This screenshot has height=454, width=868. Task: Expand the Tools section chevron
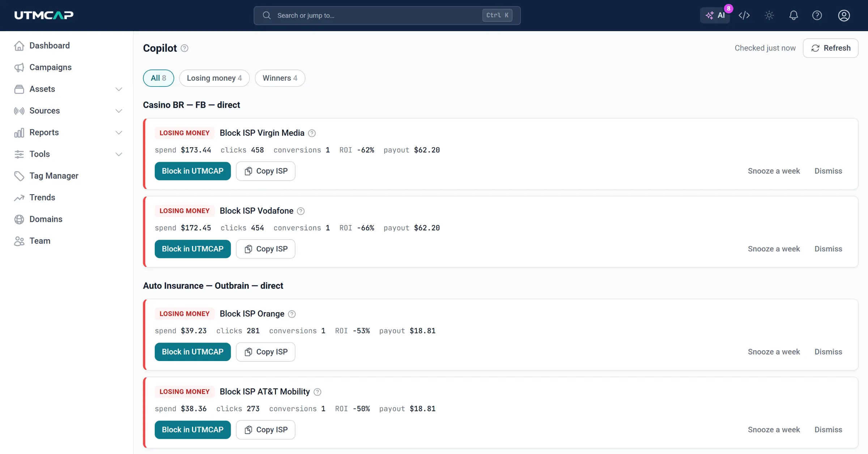[x=119, y=154]
